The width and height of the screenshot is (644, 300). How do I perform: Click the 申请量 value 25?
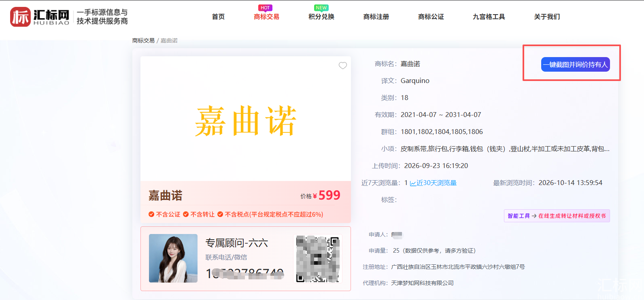(396, 251)
